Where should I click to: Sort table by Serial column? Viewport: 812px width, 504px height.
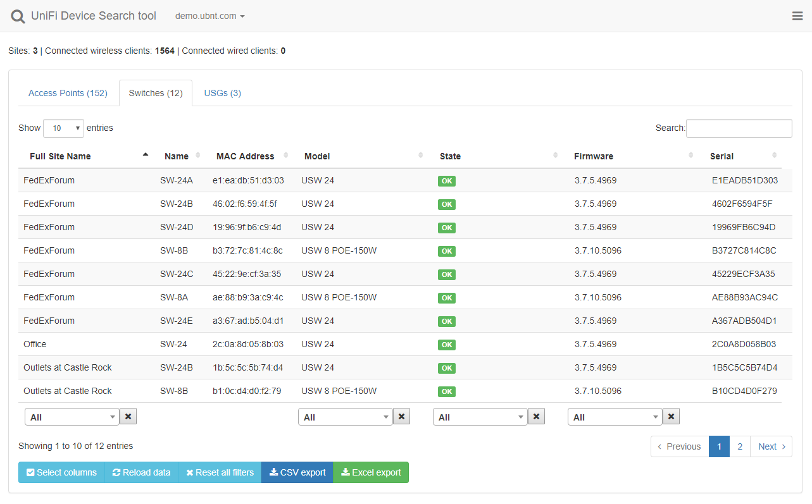tap(721, 156)
